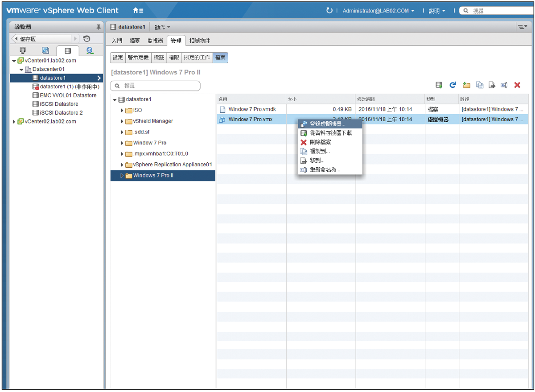Switch to VMs and Templates navigator tab
Image resolution: width=535 pixels, height=392 pixels.
46,50
